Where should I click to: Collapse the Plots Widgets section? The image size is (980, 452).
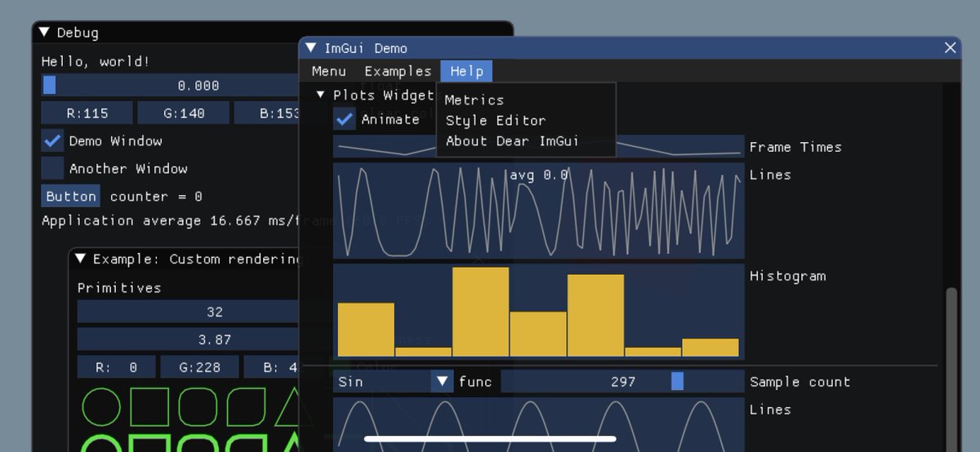[321, 95]
